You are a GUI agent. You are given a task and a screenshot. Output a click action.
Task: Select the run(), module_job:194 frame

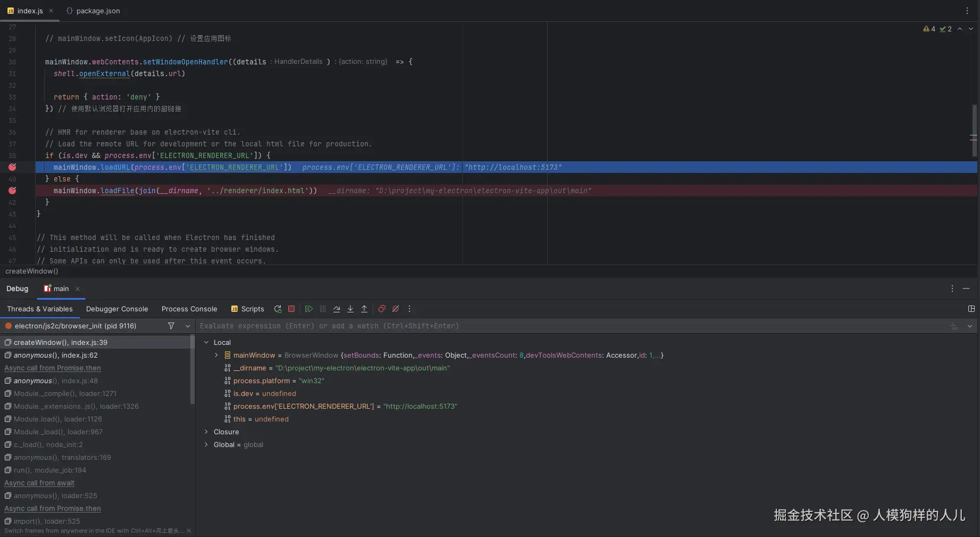point(96,470)
